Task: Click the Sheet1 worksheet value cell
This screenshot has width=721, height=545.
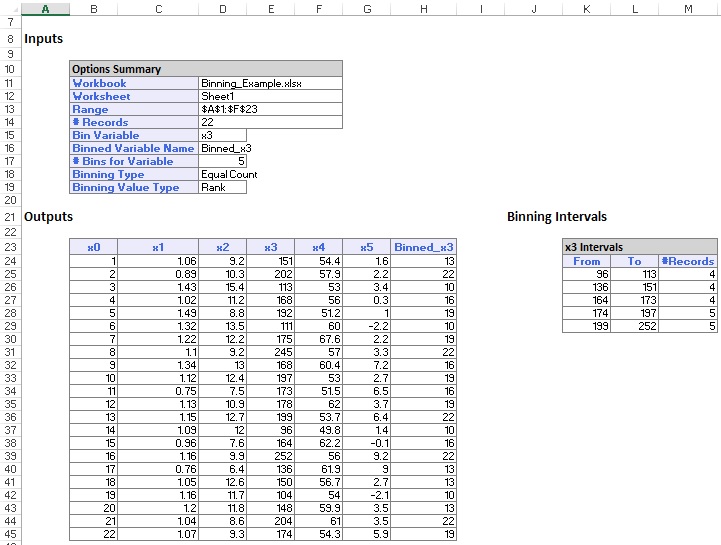Action: pos(220,97)
